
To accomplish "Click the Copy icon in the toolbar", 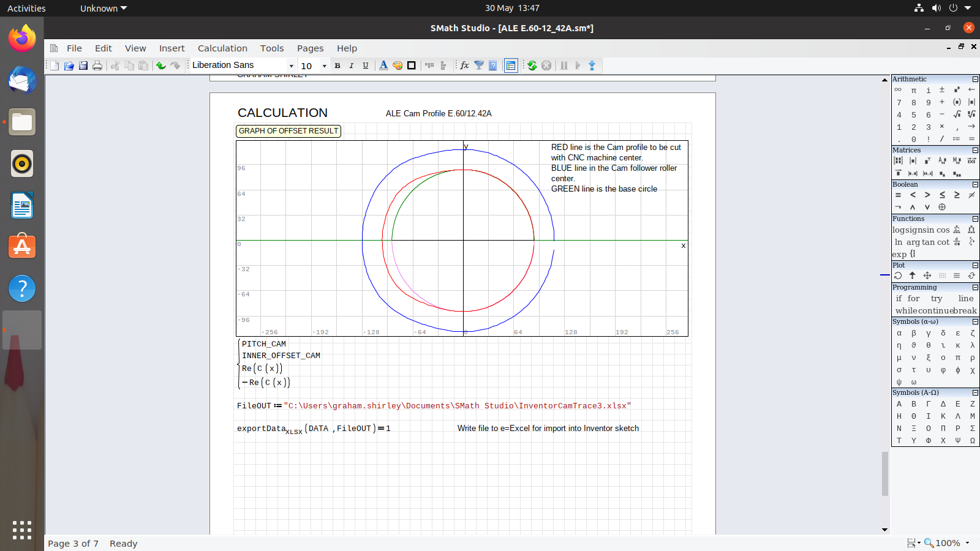I will (129, 66).
